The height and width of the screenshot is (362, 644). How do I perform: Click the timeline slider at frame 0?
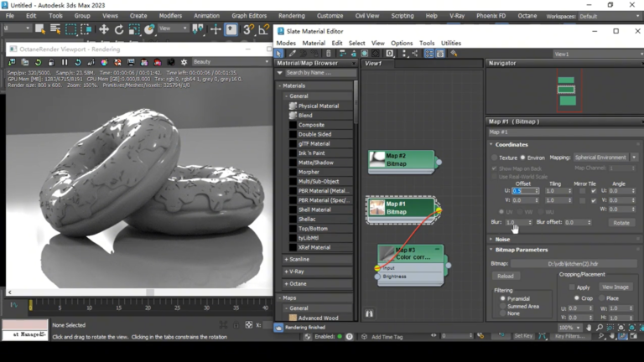[x=30, y=305]
